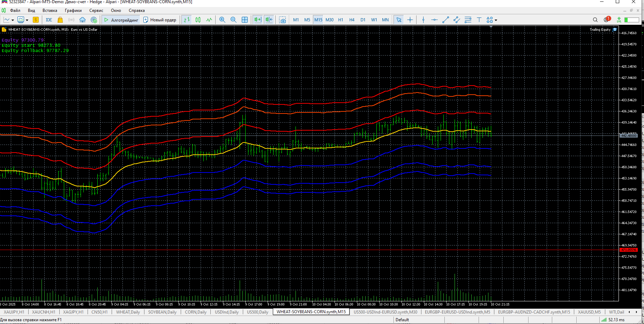644x324 pixels.
Task: Zoom out of the chart
Action: point(233,20)
